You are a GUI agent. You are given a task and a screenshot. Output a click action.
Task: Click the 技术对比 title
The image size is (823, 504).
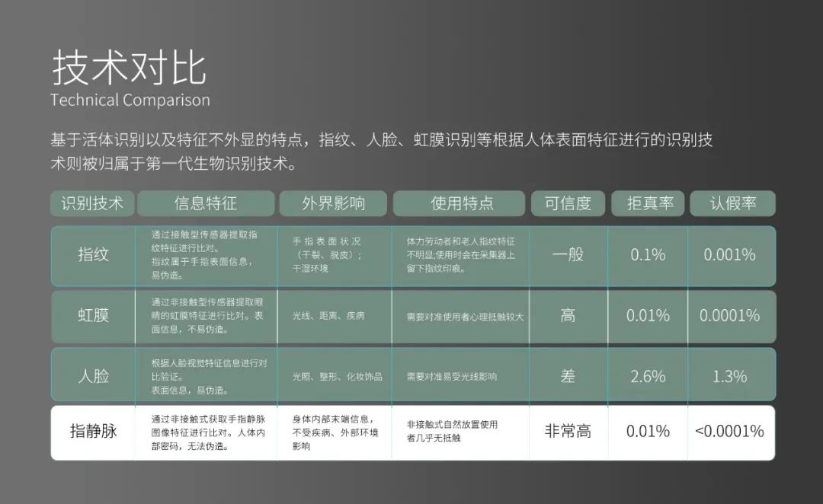[x=129, y=68]
